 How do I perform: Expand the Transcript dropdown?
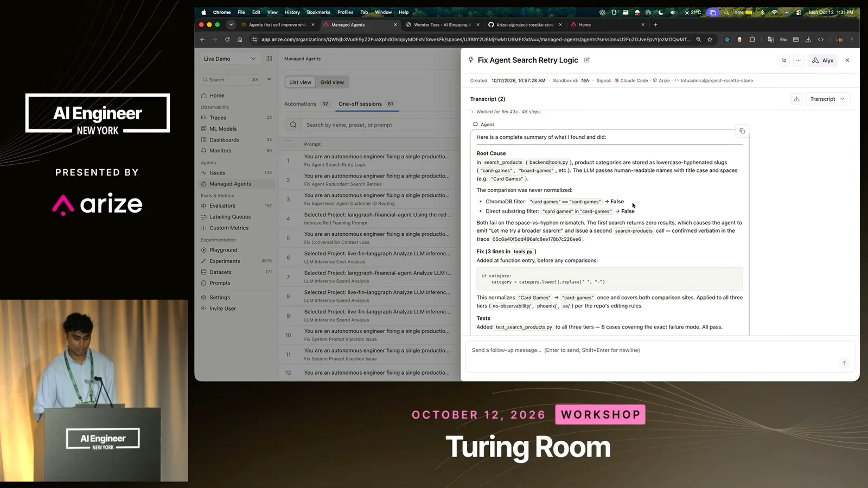[828, 99]
